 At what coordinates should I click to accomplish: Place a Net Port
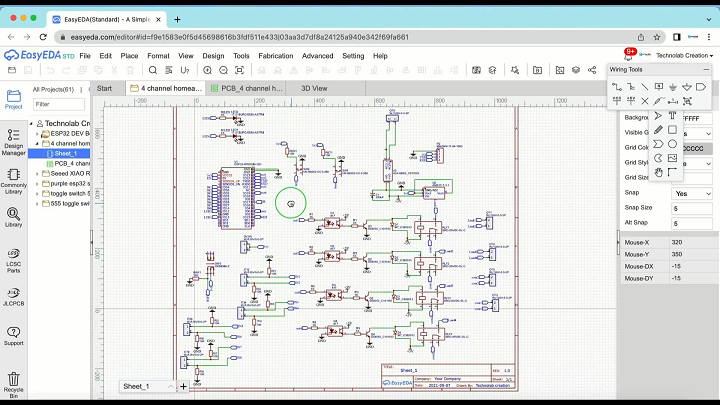[701, 87]
